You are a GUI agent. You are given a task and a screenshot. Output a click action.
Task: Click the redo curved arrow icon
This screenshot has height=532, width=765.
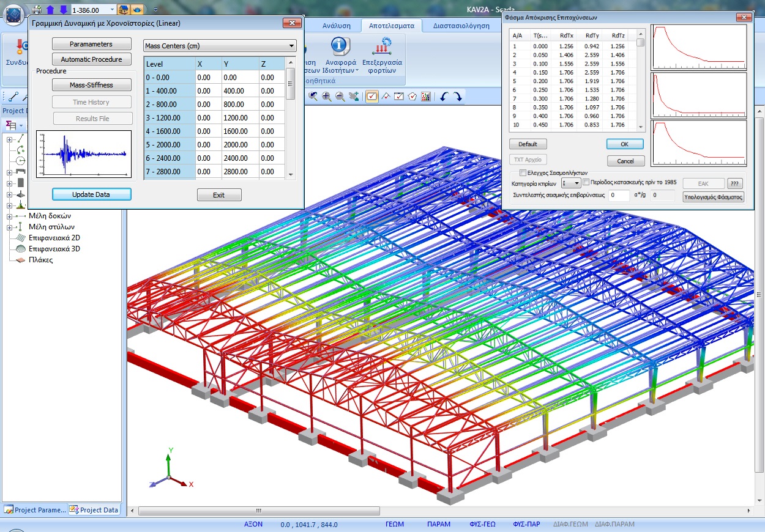457,96
